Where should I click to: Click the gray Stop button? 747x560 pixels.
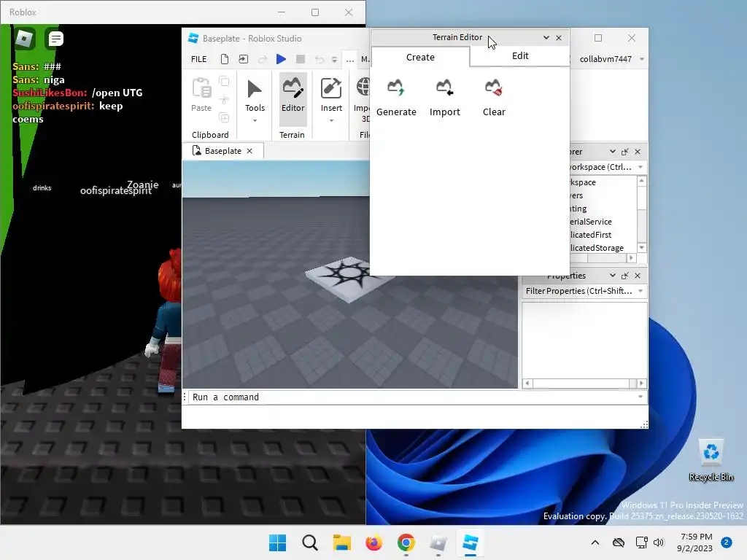pos(300,59)
